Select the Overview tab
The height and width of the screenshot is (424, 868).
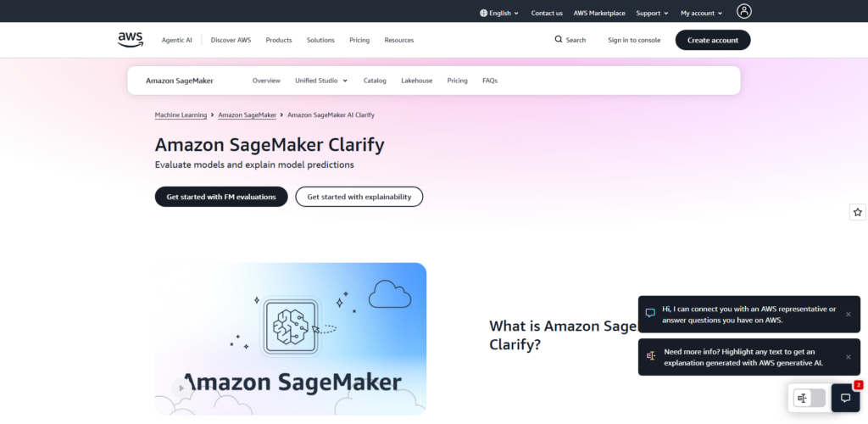click(266, 81)
